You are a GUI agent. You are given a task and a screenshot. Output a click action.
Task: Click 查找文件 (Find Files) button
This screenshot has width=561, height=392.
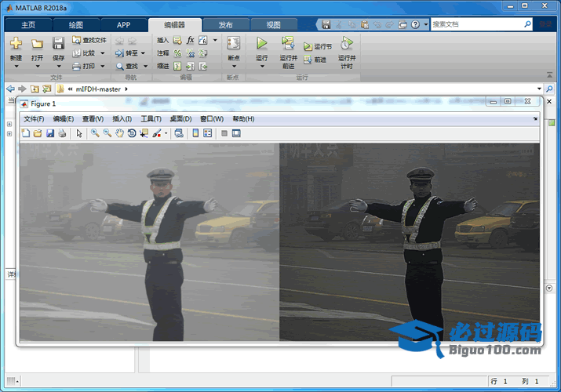(89, 40)
